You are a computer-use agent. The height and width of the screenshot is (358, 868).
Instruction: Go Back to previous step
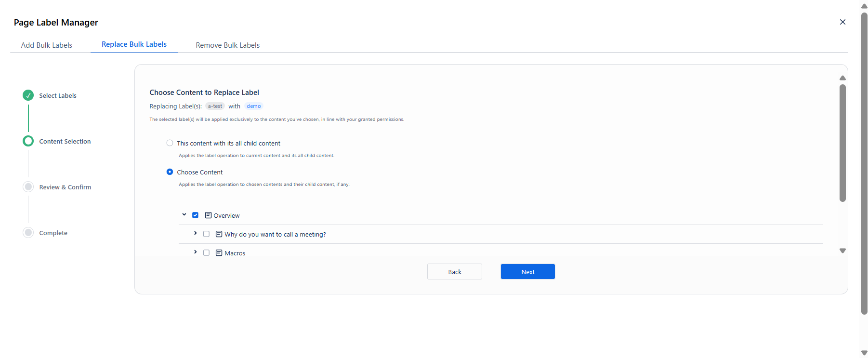tap(455, 272)
